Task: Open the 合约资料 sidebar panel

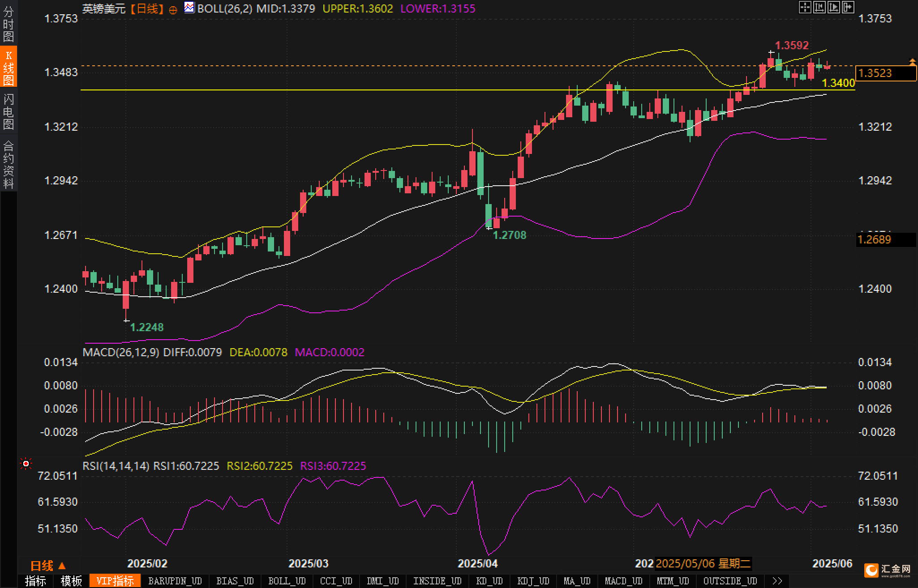Action: coord(9,163)
